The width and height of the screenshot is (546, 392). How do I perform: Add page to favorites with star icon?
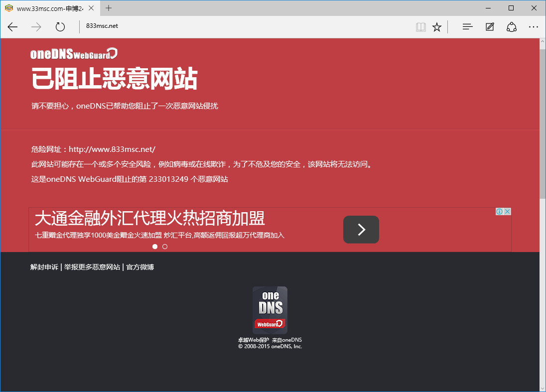(x=437, y=27)
